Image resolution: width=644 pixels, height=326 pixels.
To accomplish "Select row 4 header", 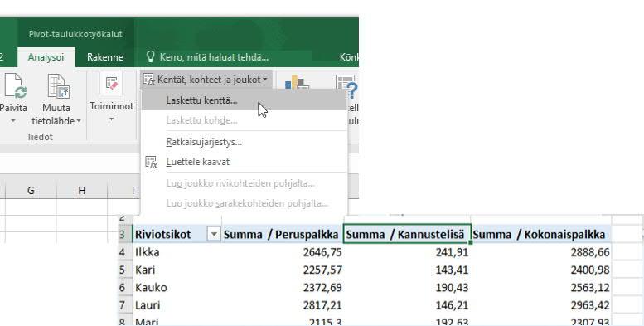I will coord(125,252).
